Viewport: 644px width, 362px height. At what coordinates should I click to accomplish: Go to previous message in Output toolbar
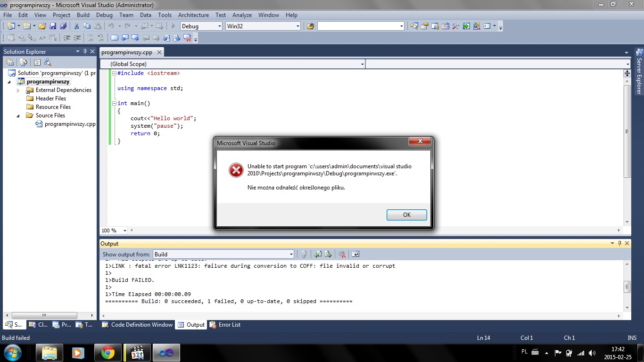point(318,254)
